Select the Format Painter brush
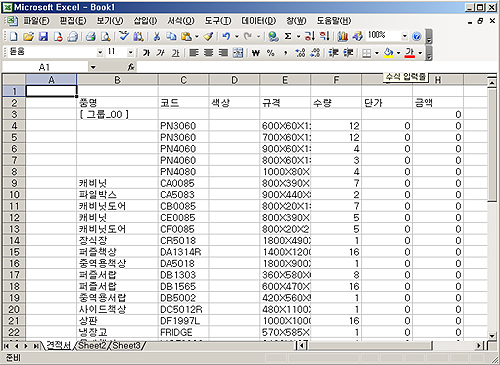This screenshot has width=500, height=365. (x=209, y=36)
